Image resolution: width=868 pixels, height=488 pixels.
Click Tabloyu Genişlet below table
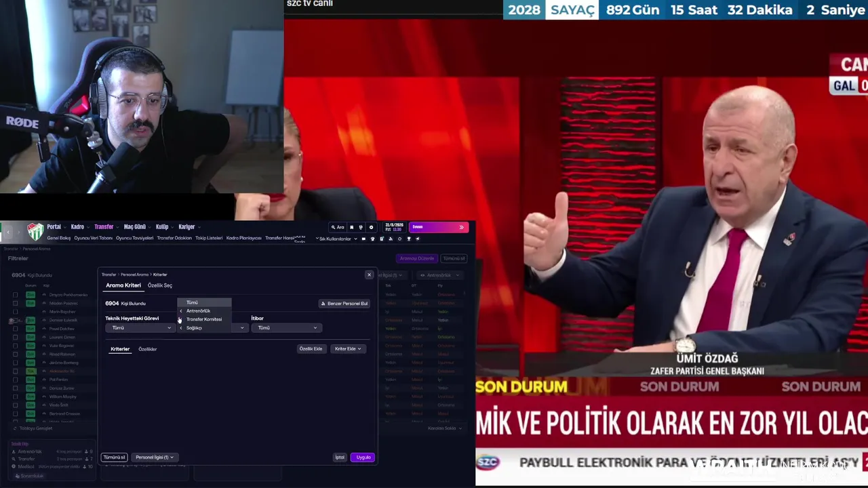(x=34, y=428)
